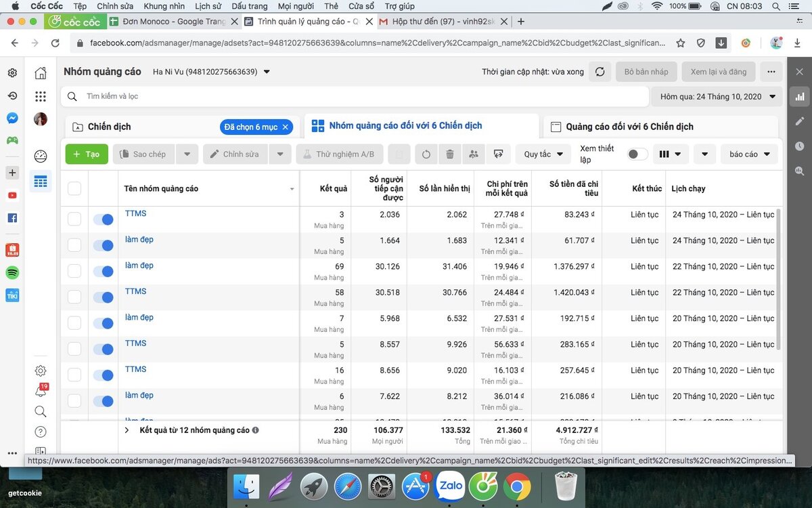Viewport: 812px width, 508px height.
Task: Toggle the first TTMS ad set off
Action: pos(103,219)
